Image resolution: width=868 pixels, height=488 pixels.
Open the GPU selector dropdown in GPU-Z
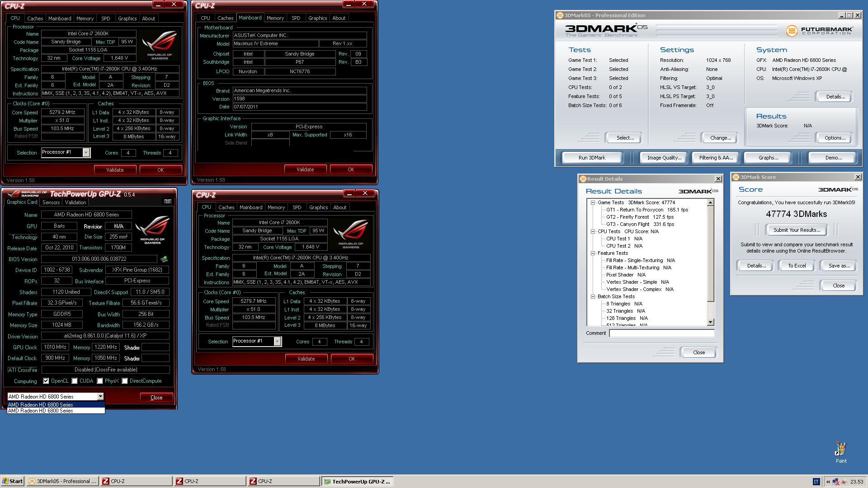point(100,397)
